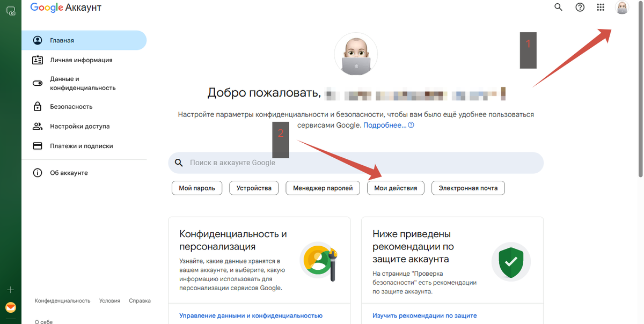Open Платежи и подписки section
This screenshot has width=644, height=324.
[84, 146]
